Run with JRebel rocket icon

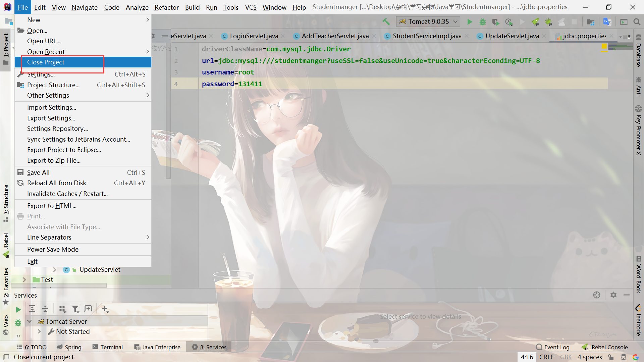click(535, 22)
